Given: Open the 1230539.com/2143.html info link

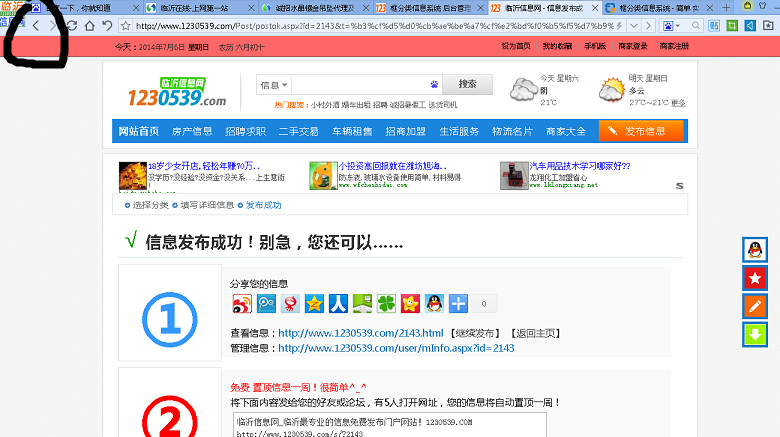Looking at the screenshot, I should [360, 333].
